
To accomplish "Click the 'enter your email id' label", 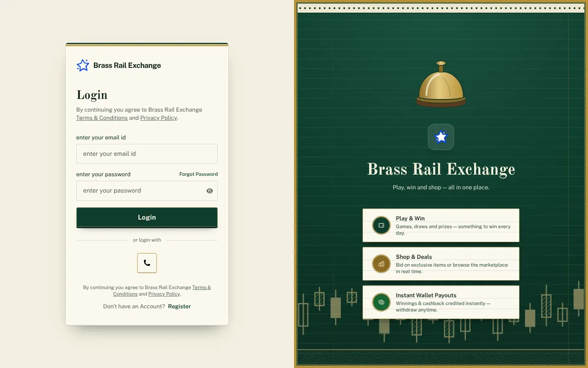I will [101, 137].
